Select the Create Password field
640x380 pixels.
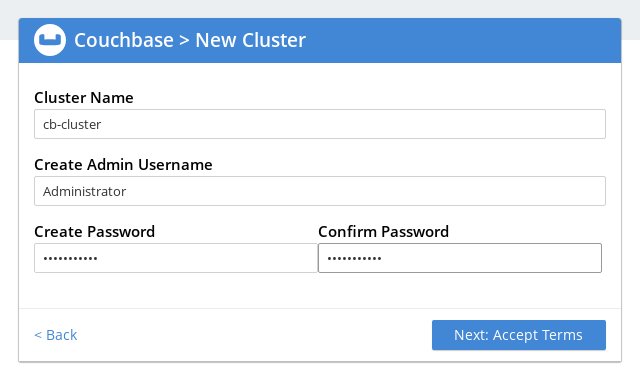176,258
